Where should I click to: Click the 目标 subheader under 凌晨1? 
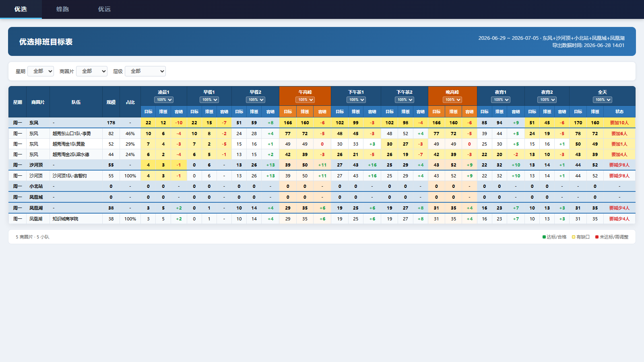click(149, 112)
